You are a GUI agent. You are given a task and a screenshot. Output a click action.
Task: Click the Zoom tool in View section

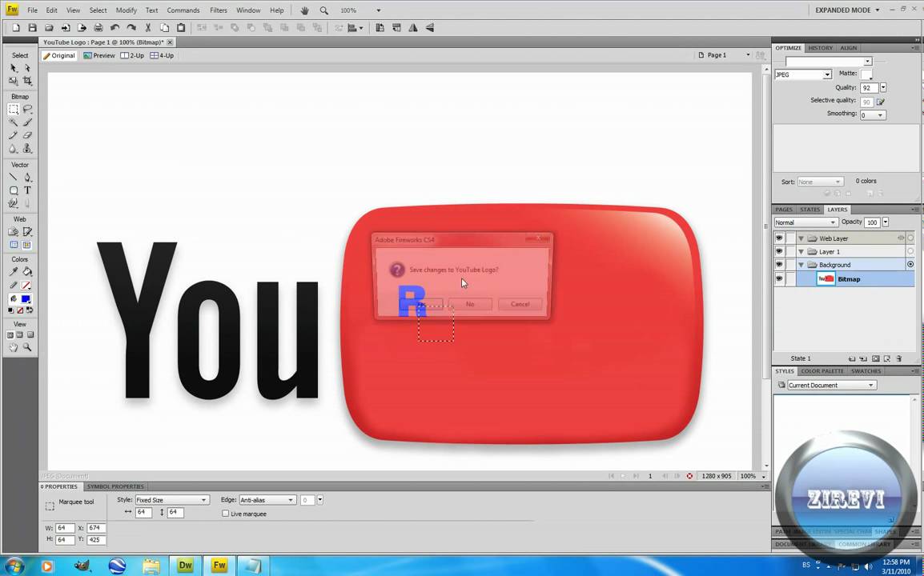[27, 348]
